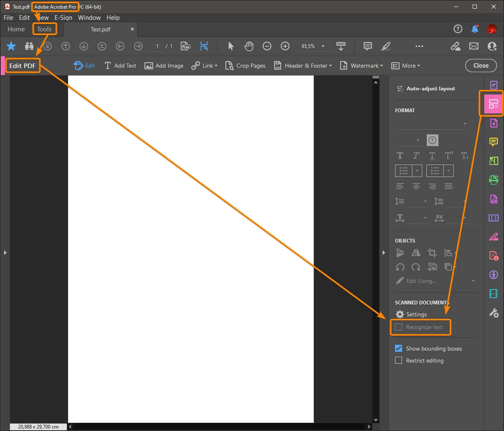Select the Hand pan tool
504x431 pixels.
[x=248, y=46]
